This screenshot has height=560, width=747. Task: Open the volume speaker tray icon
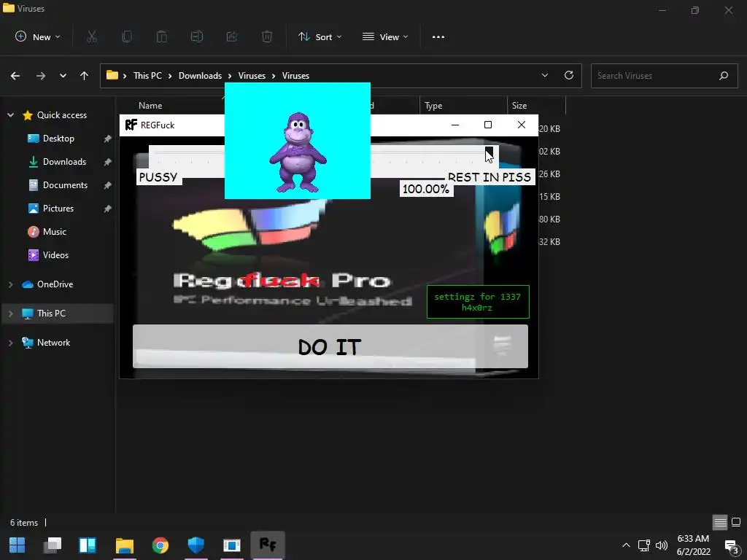click(x=661, y=545)
